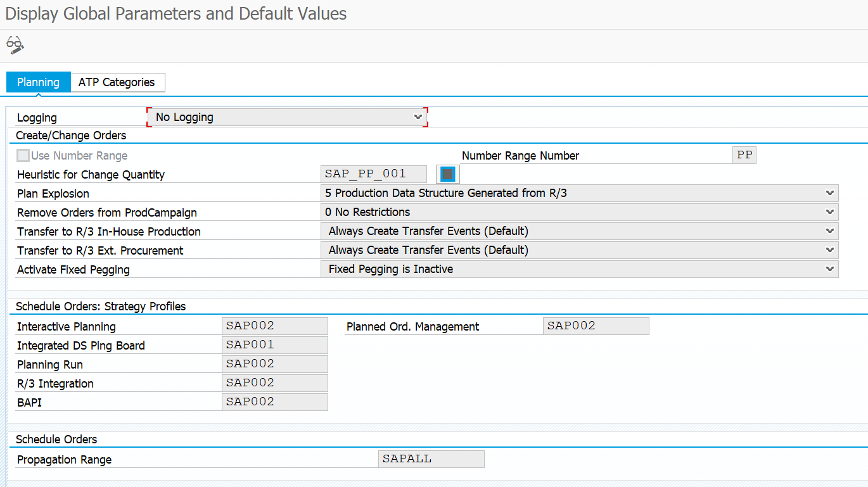Screen dimensions: 868x487
Task: Expand the Activate Fixed Pegging dropdown
Action: 580,269
